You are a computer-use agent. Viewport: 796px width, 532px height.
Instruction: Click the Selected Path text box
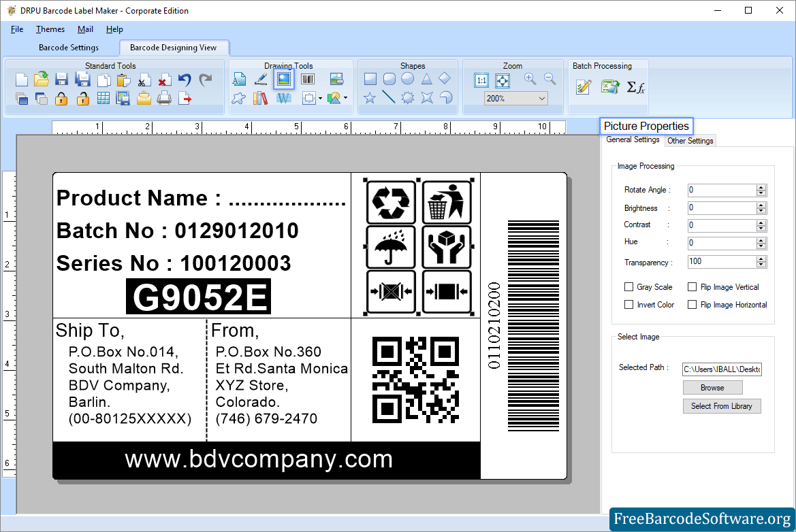[722, 369]
